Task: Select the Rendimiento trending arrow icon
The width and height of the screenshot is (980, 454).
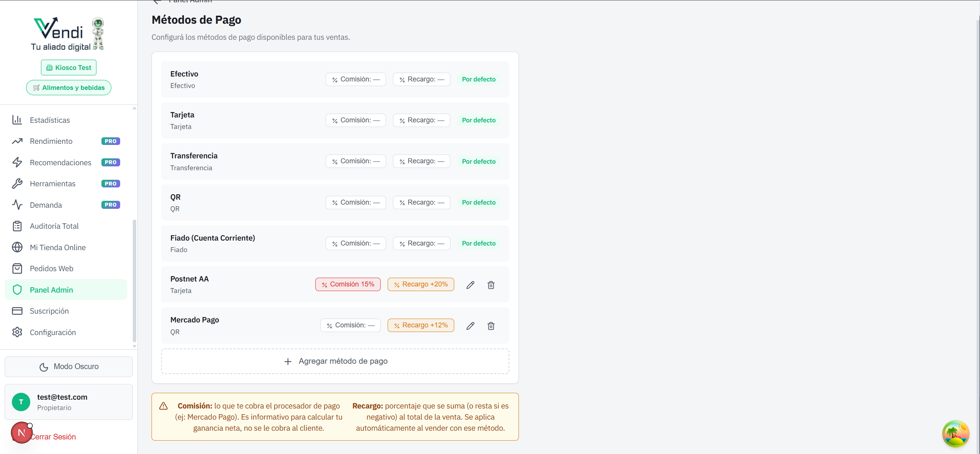Action: [x=17, y=141]
